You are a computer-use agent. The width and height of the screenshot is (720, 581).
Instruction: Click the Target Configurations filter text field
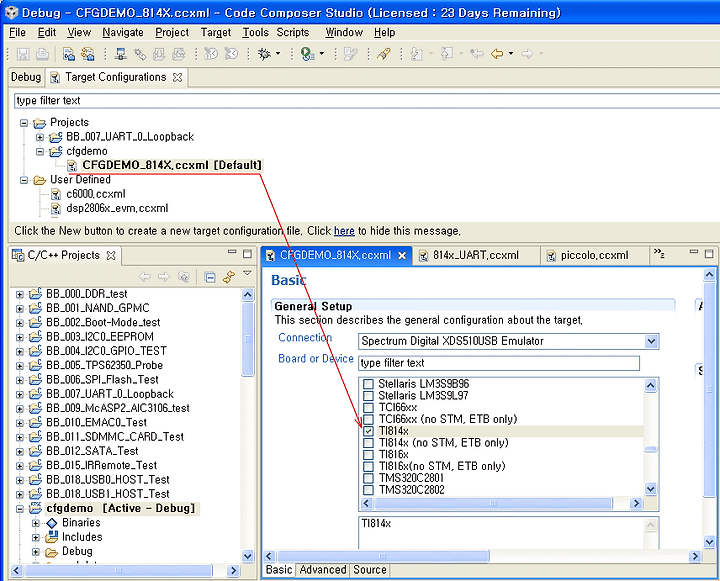[x=366, y=101]
